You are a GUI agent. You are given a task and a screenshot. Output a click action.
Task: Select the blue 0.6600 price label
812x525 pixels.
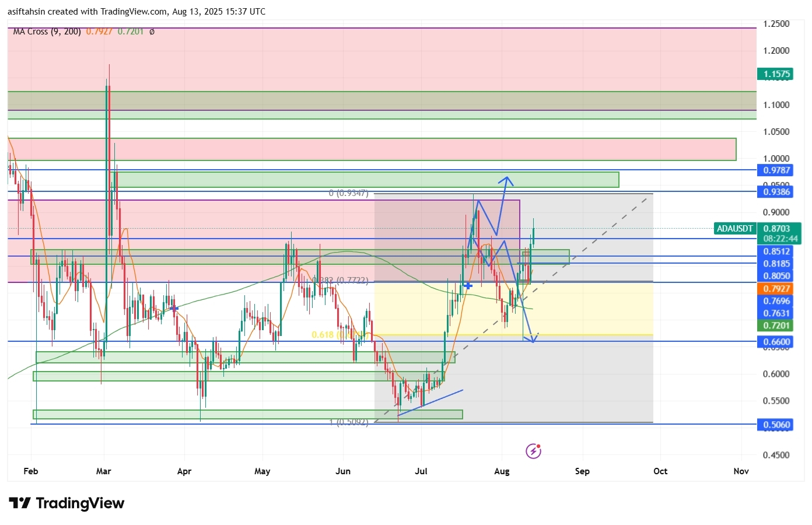[x=776, y=342]
